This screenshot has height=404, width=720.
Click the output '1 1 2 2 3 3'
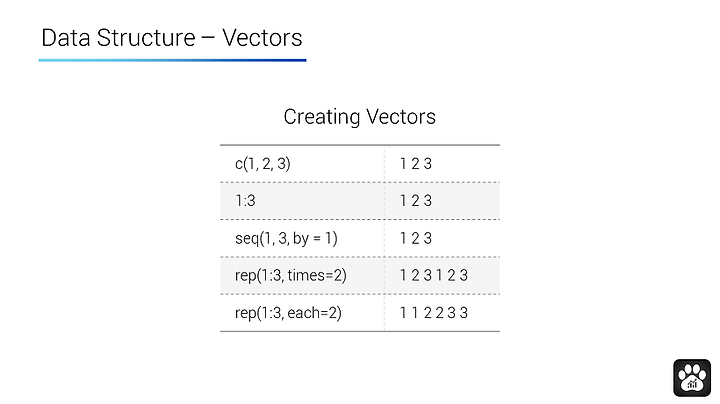433,313
